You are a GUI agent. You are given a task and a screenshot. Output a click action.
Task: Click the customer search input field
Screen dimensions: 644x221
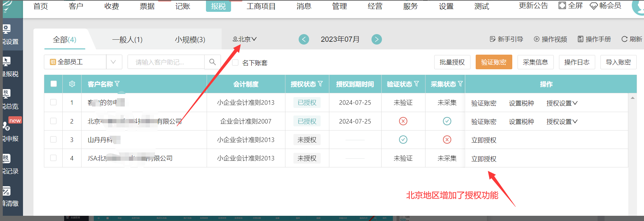tap(166, 62)
